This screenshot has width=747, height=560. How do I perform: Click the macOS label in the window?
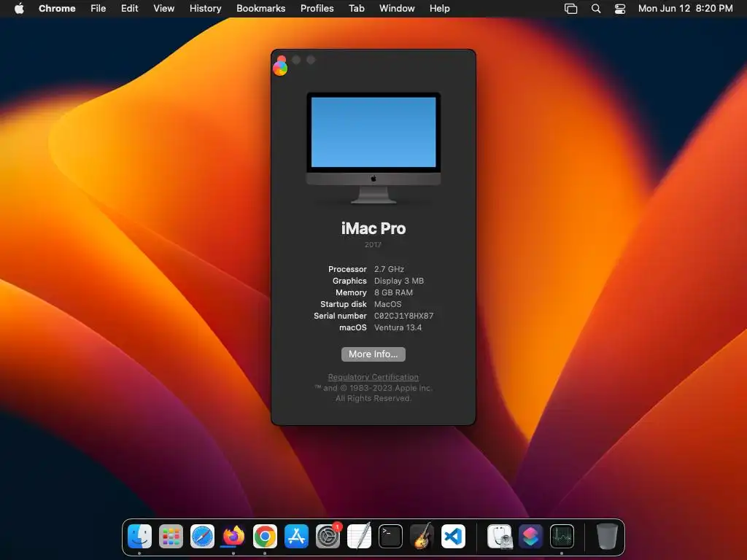[353, 327]
